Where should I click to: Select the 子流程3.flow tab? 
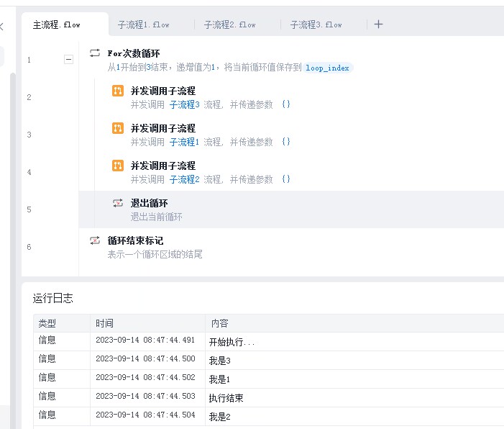point(316,24)
